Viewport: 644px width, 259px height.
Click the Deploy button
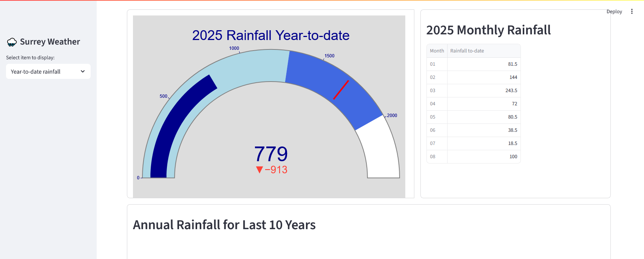[x=614, y=11]
